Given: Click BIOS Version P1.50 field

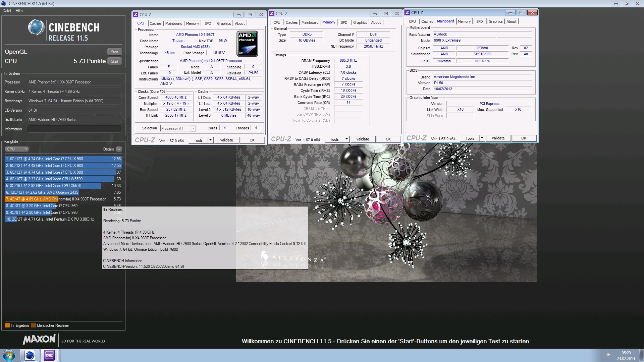Looking at the screenshot, I should 482,83.
